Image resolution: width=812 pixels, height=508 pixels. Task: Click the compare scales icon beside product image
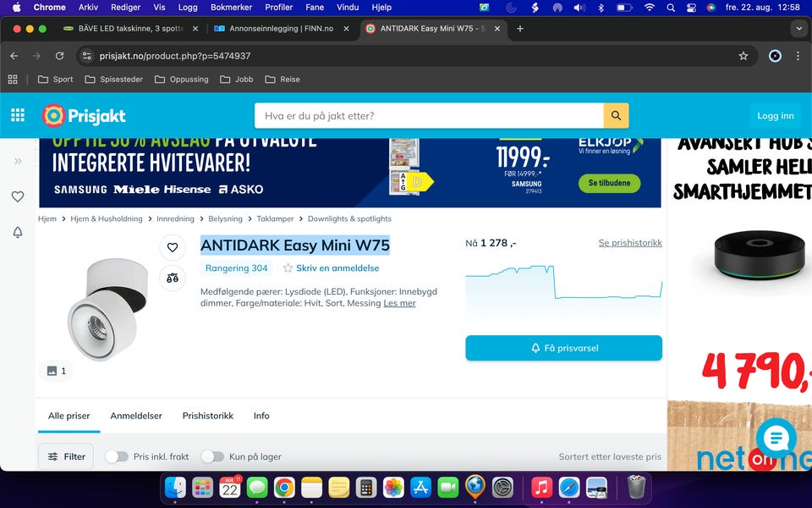pos(173,278)
